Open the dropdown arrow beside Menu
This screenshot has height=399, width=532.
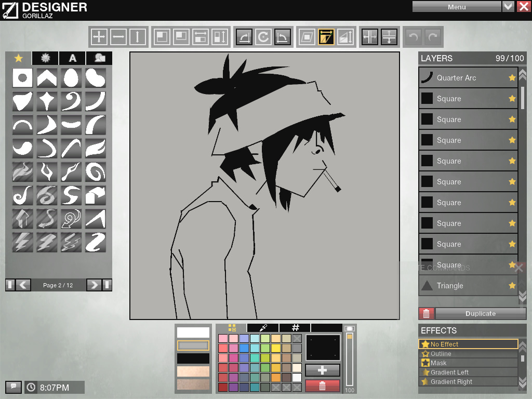pos(508,7)
